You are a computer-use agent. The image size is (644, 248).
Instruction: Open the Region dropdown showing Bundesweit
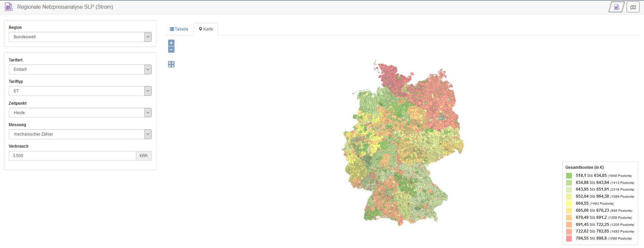click(x=80, y=37)
